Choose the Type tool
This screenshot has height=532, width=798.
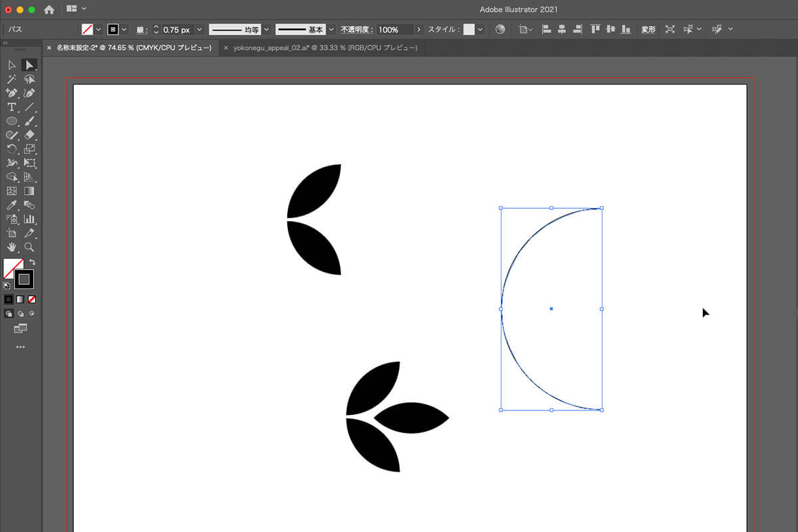pos(11,107)
